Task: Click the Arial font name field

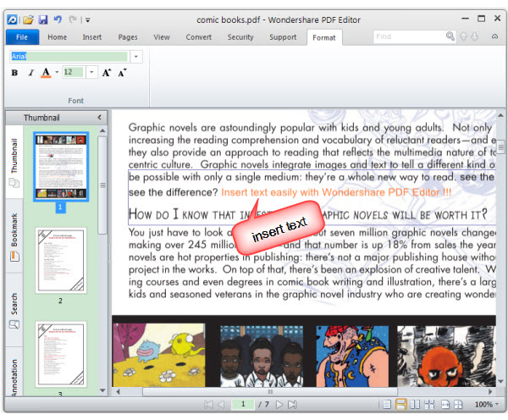Action: pyautogui.click(x=69, y=57)
